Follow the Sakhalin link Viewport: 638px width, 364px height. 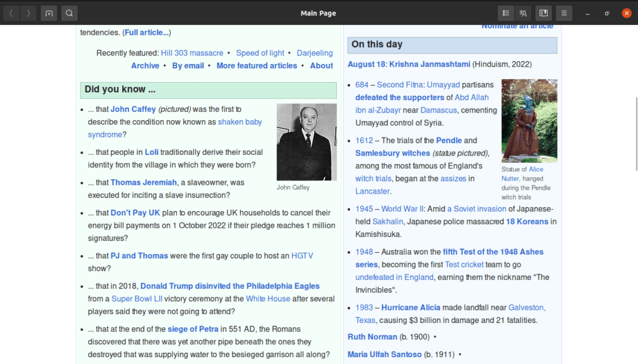coord(388,222)
